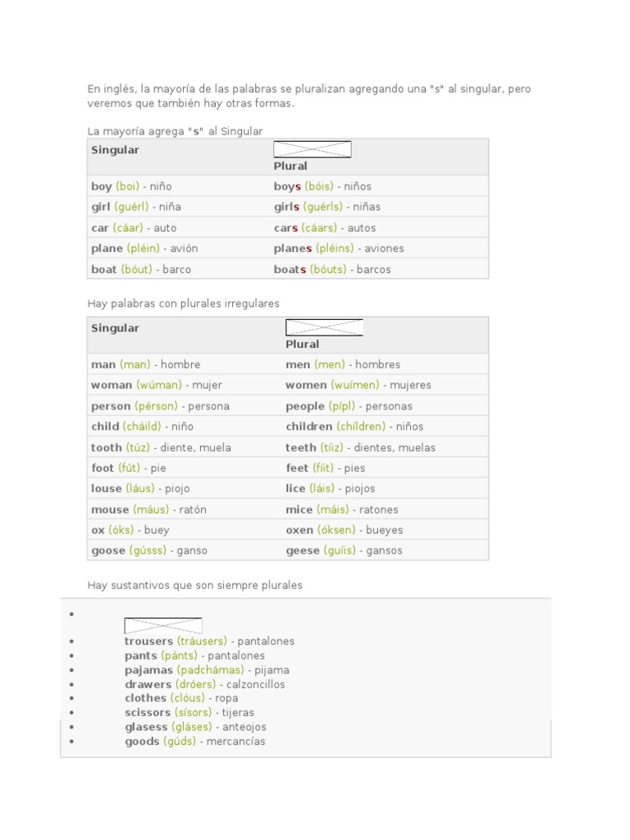The width and height of the screenshot is (630, 840).
Task: Click the empty first bullet in the list
Action: point(72,614)
